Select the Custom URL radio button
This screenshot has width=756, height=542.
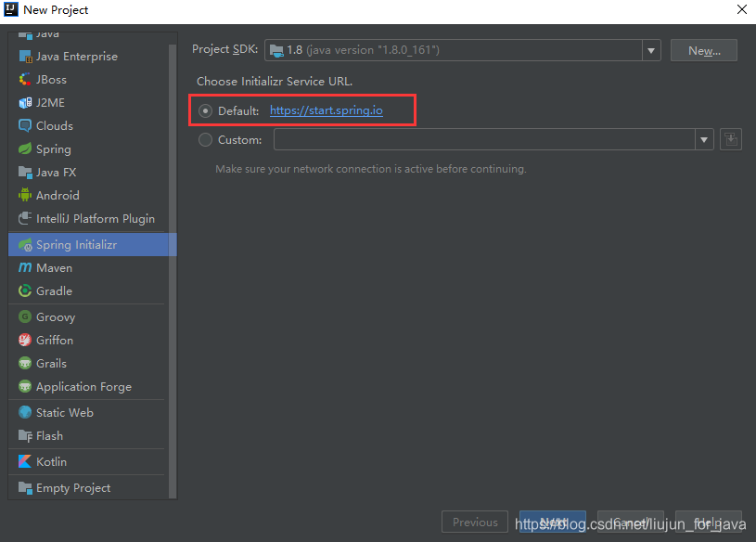(205, 140)
